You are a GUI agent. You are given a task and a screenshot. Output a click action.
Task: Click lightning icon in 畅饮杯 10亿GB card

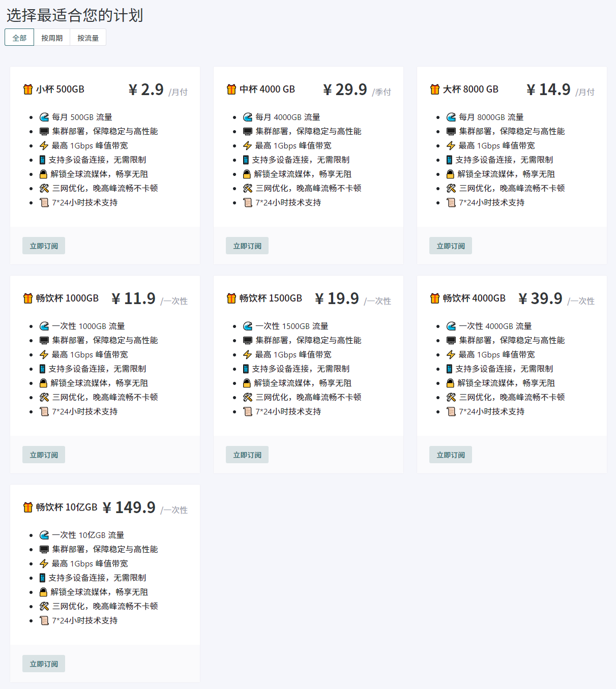click(44, 564)
